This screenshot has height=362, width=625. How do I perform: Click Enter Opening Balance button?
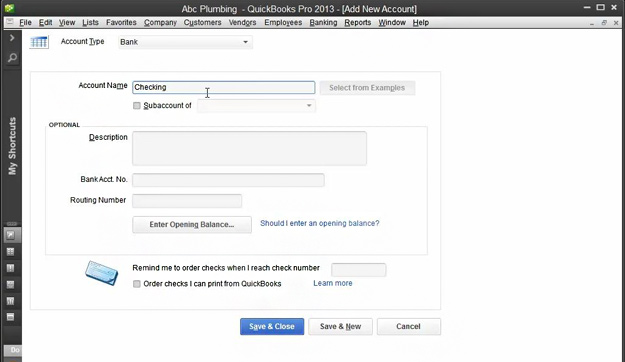pos(192,224)
